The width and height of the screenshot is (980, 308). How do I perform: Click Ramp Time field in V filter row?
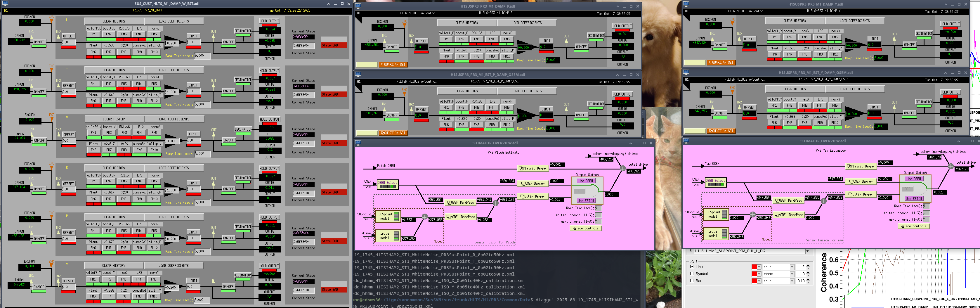[x=202, y=153]
